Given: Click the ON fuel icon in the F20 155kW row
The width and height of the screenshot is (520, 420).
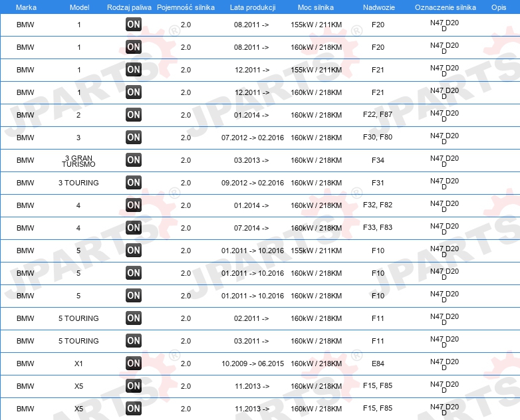Looking at the screenshot, I should (134, 24).
